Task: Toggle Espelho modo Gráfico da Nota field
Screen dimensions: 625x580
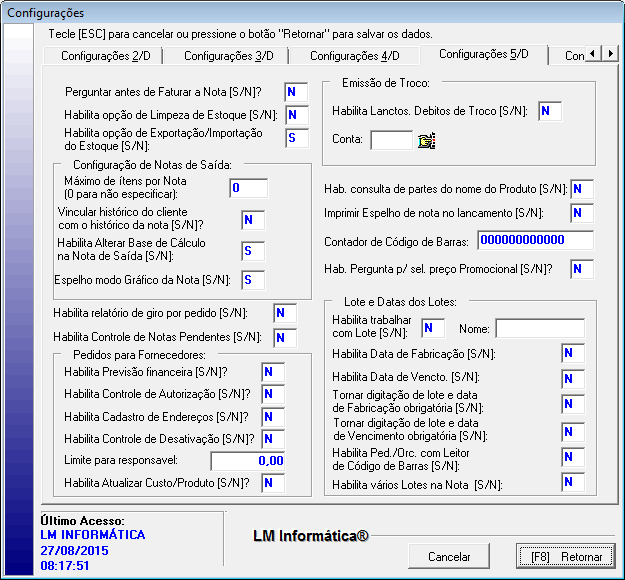Action: (253, 280)
